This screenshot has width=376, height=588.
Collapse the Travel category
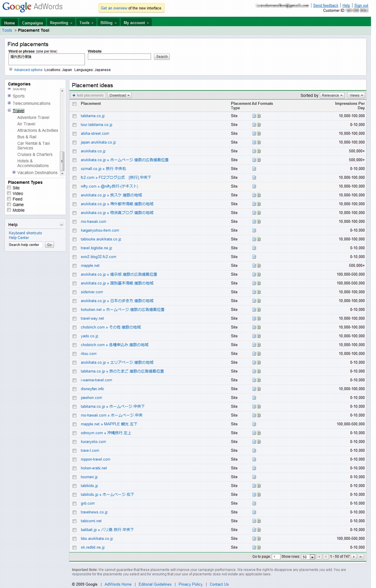(9, 110)
